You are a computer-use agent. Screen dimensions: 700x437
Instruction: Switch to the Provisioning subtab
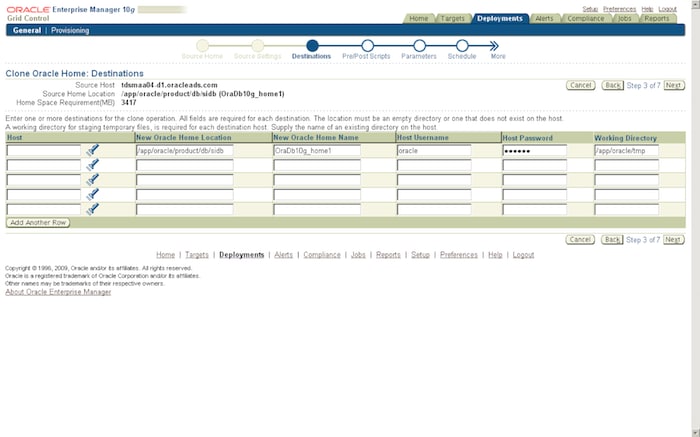coord(70,30)
